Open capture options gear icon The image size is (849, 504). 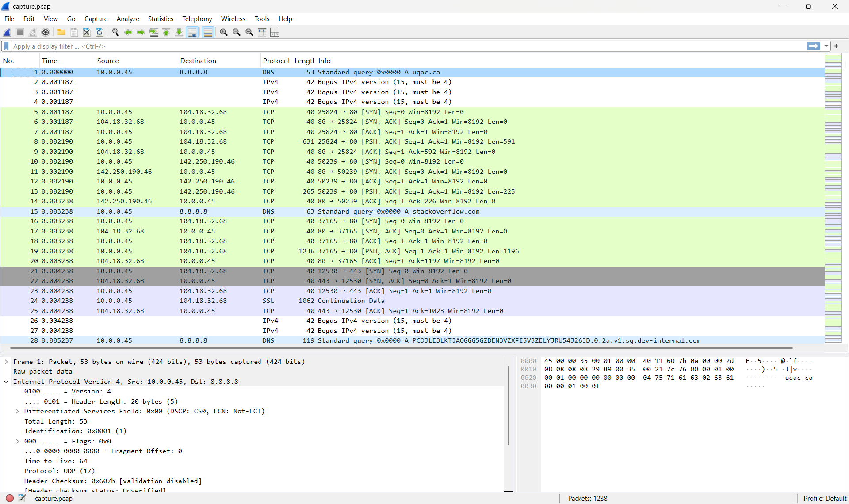46,32
